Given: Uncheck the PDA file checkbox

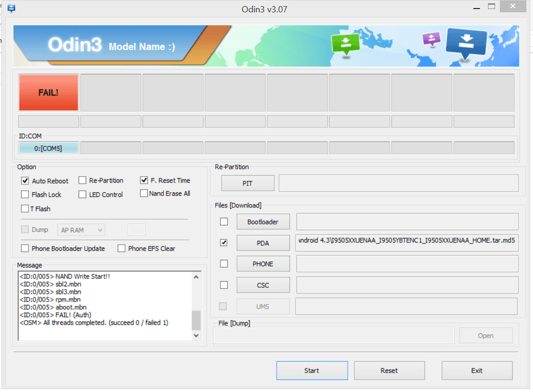Looking at the screenshot, I should (224, 242).
